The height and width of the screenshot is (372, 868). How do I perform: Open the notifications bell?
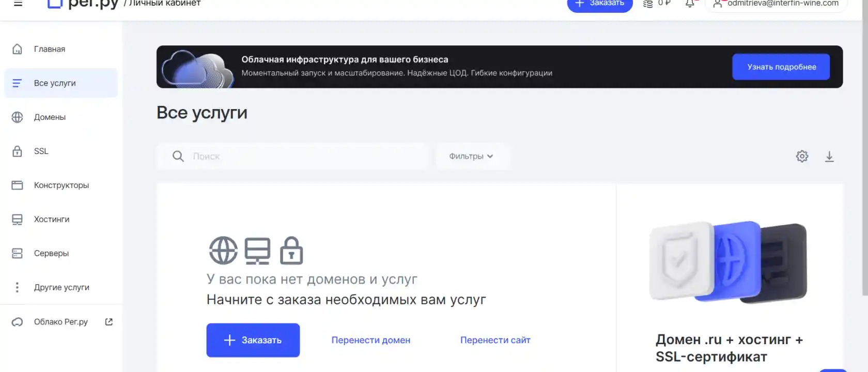[690, 3]
